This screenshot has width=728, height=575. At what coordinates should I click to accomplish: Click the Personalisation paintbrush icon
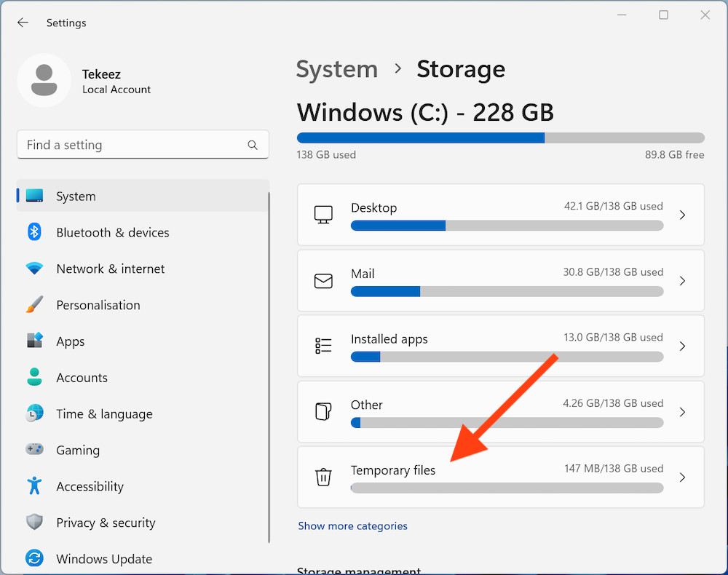pyautogui.click(x=34, y=304)
